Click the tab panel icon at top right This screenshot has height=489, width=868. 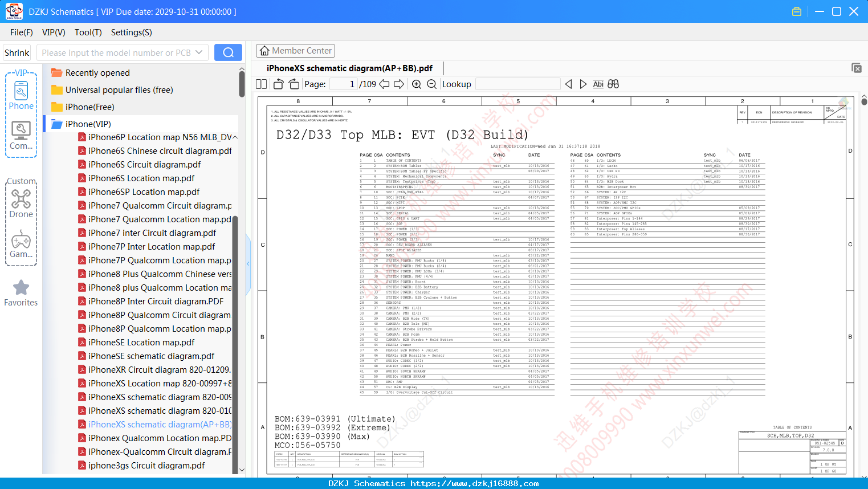click(x=857, y=68)
